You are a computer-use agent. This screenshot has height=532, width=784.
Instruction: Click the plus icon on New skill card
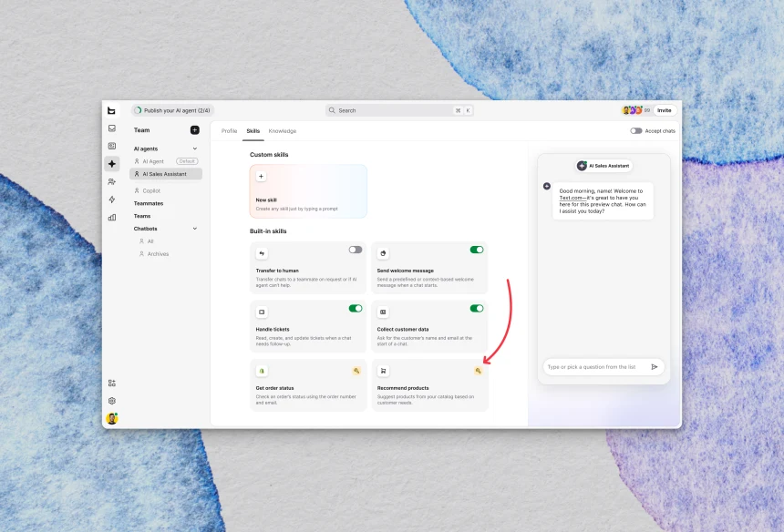(261, 177)
